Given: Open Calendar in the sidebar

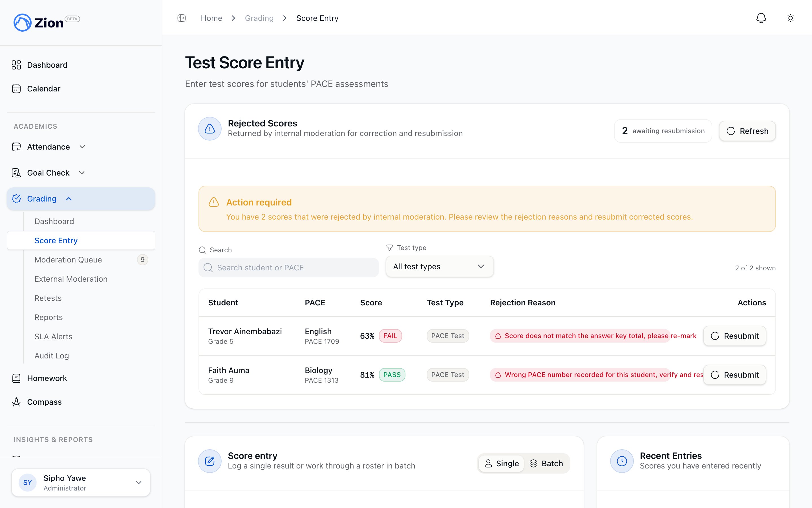Looking at the screenshot, I should [81, 89].
